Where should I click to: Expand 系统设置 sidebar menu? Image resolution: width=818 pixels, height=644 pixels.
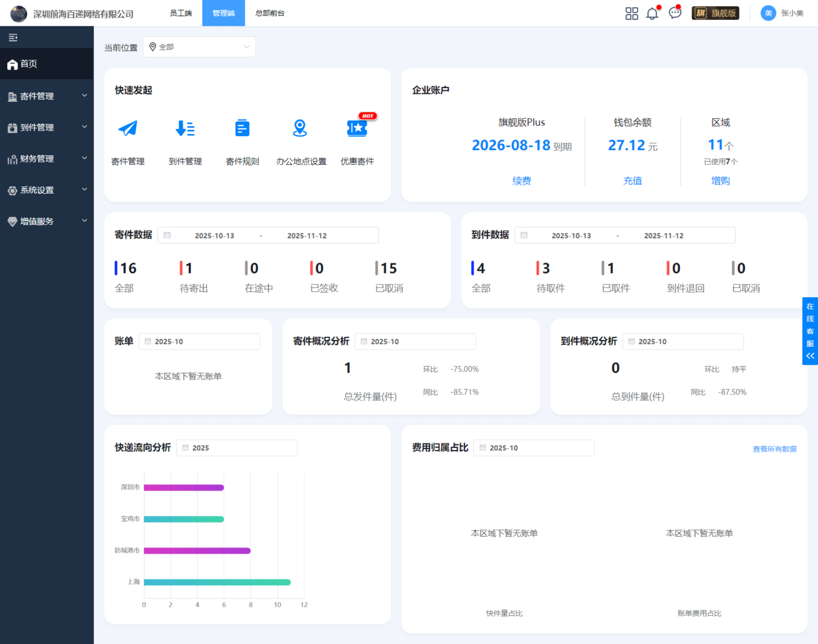47,190
